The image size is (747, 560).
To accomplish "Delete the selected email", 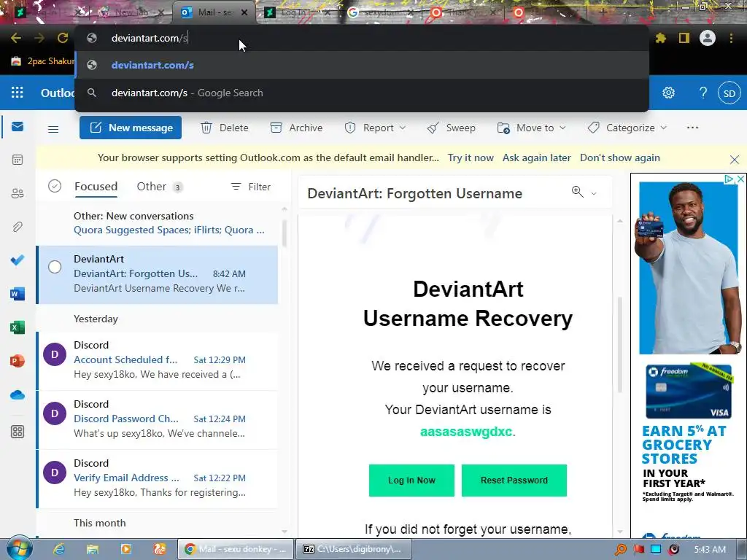I will (x=225, y=128).
